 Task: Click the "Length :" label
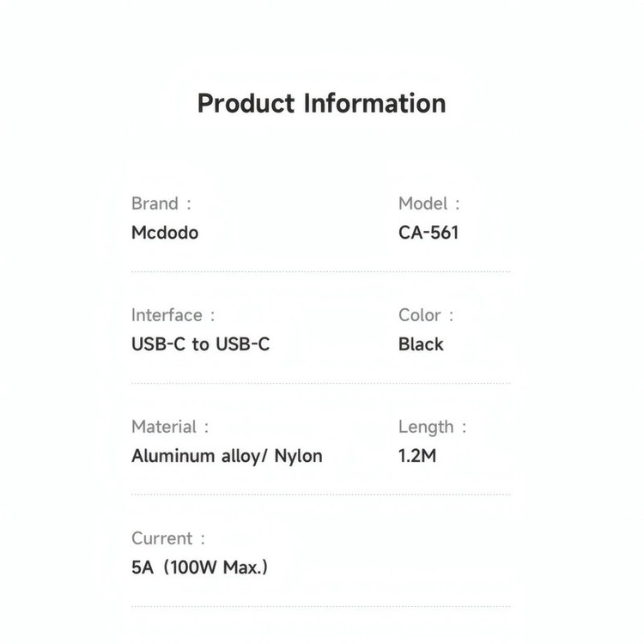point(432,427)
